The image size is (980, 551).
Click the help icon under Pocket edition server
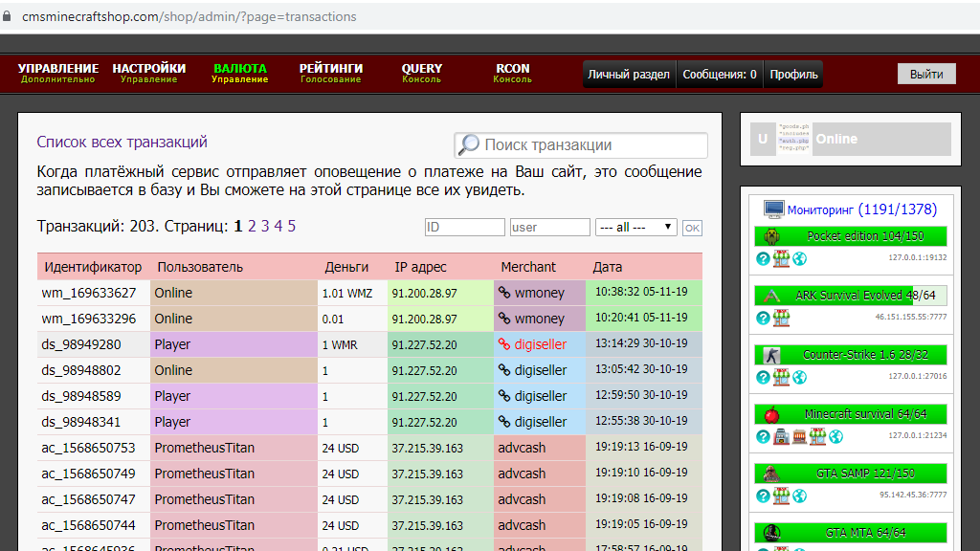click(x=763, y=259)
